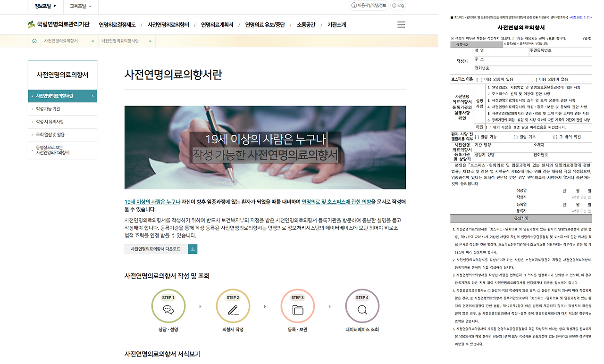The image size is (604, 364).
Task: Click the download arrow icon beside 다운로드 button
Action: coord(193,248)
